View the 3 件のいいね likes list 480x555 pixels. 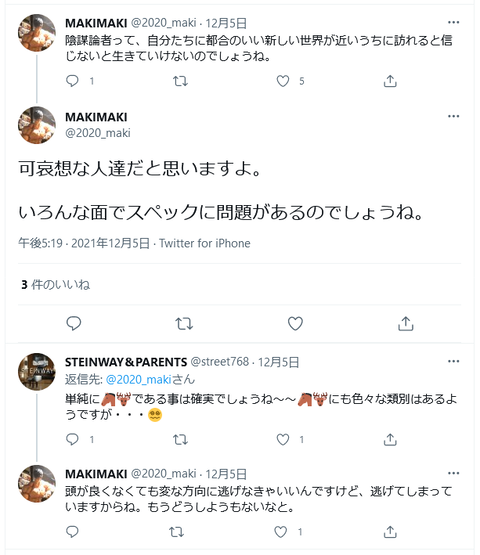[56, 285]
